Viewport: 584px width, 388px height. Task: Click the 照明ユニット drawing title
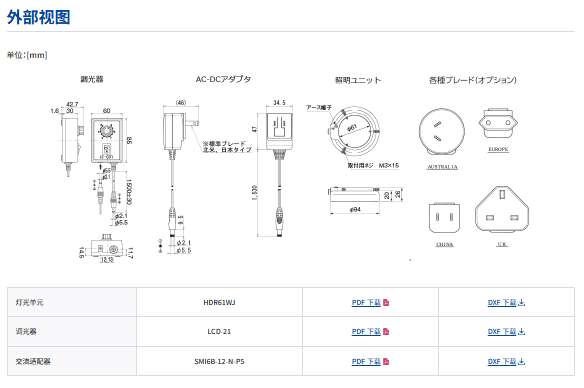[358, 80]
